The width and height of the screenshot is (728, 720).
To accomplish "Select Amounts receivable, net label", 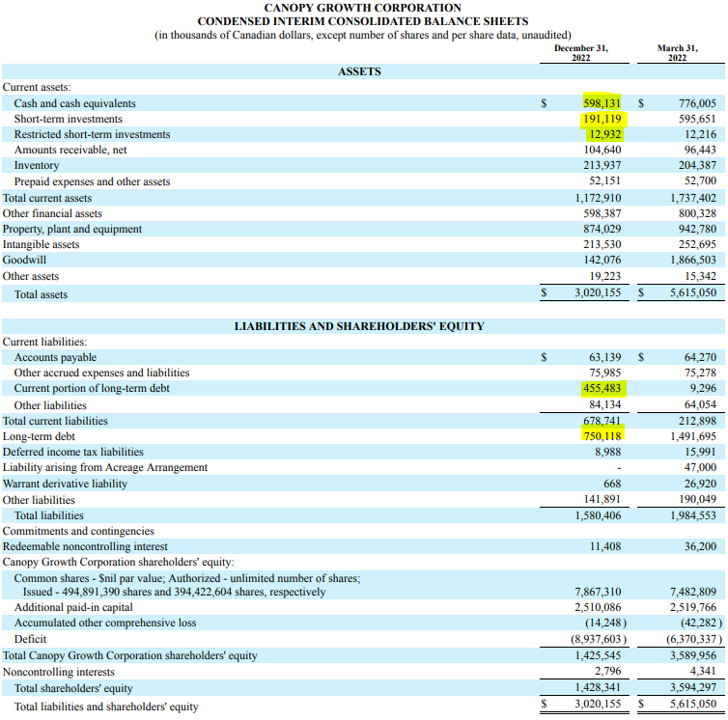I will (70, 150).
